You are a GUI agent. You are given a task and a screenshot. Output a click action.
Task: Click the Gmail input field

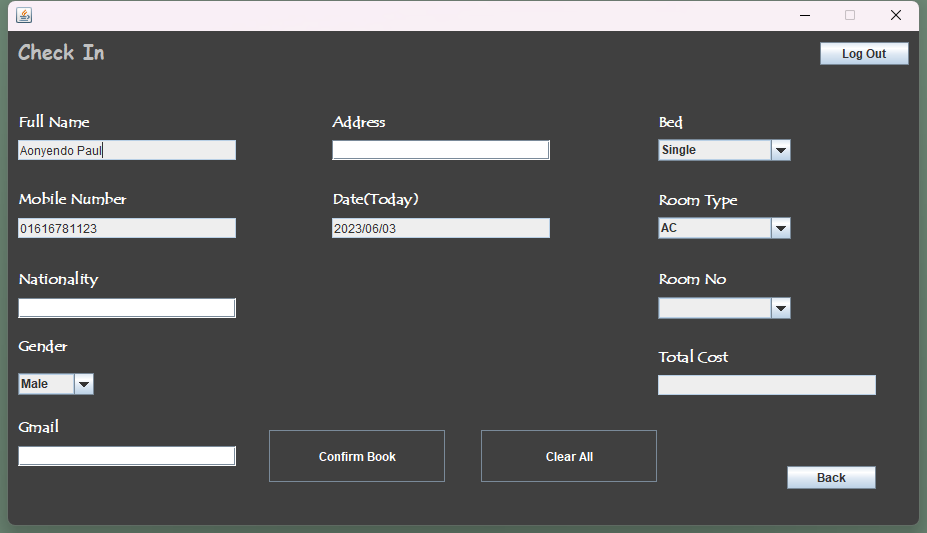coord(127,456)
